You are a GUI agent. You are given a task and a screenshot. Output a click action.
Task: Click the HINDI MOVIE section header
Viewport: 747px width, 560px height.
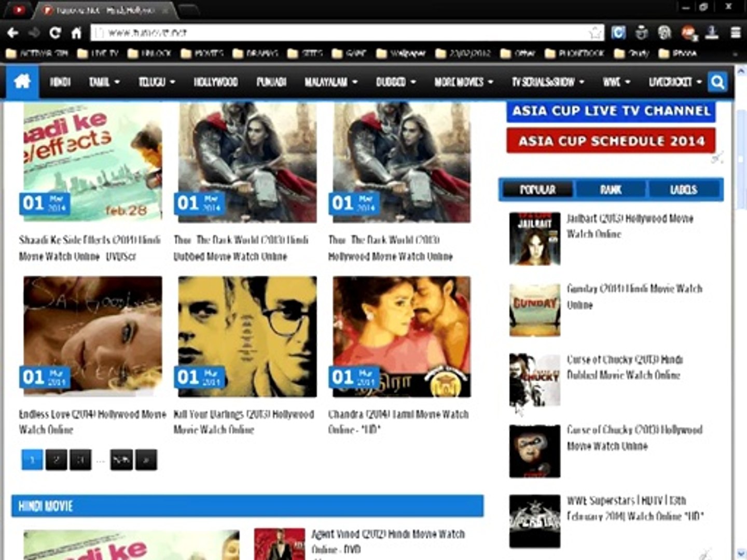point(247,506)
